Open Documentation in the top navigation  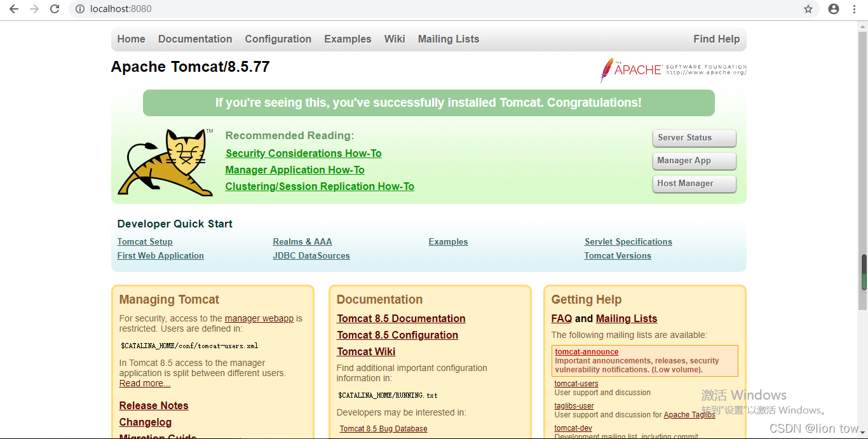(x=195, y=39)
